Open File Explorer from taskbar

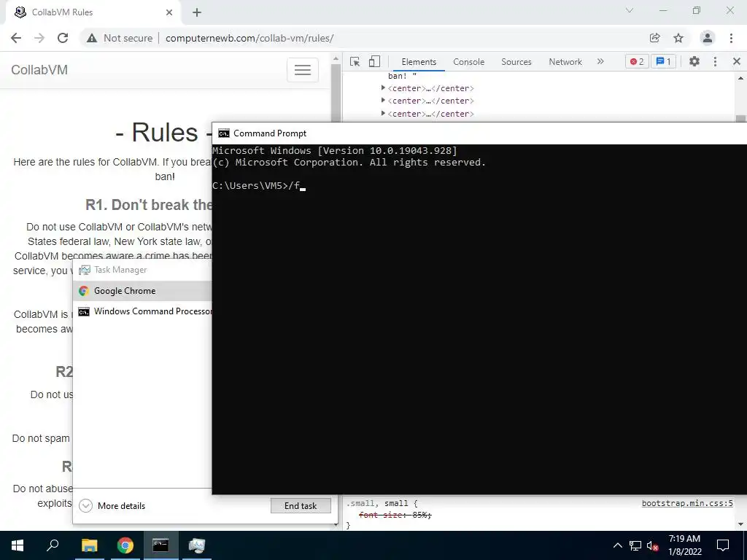89,545
